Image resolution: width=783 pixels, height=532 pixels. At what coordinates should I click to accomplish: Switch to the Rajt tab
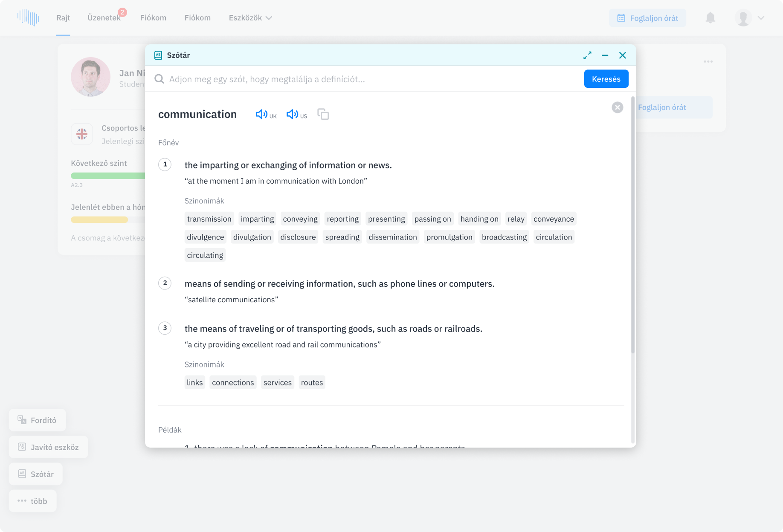[x=63, y=18]
